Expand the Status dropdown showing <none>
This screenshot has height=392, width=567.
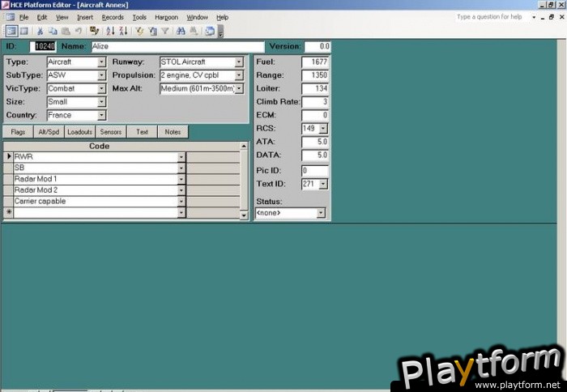[321, 213]
